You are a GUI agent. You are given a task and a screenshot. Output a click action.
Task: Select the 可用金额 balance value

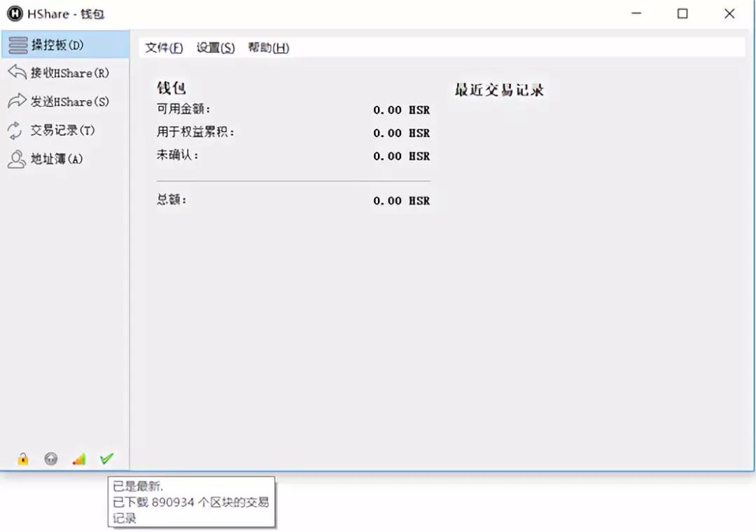click(x=401, y=110)
